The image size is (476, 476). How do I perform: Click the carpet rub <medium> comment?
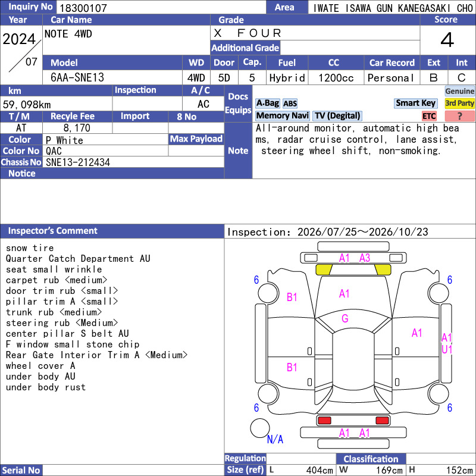pos(57,280)
